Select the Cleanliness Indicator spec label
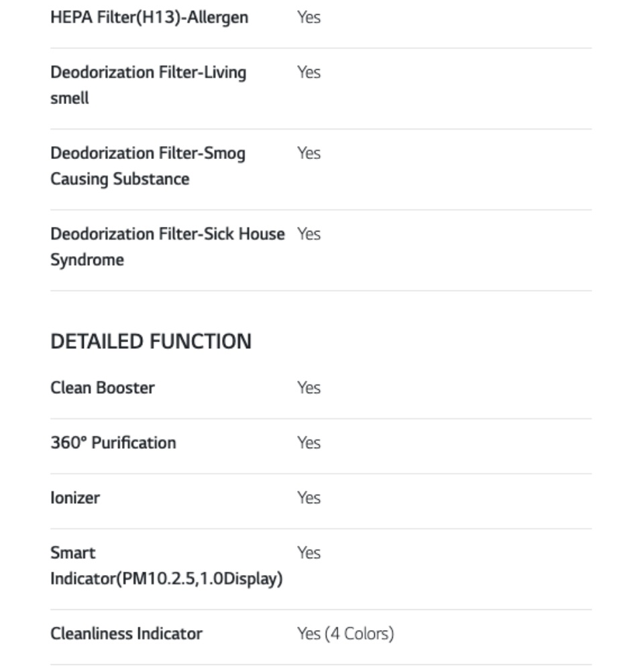 point(126,633)
